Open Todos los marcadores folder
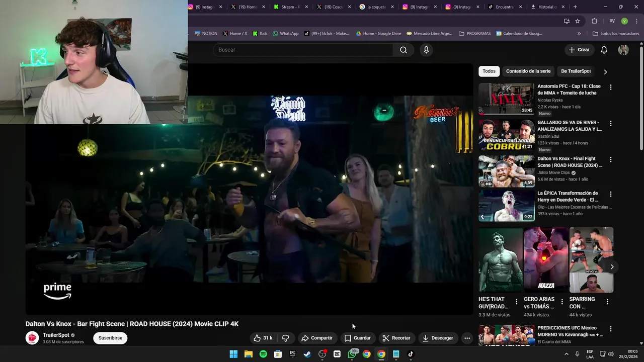644x362 pixels. [616, 34]
